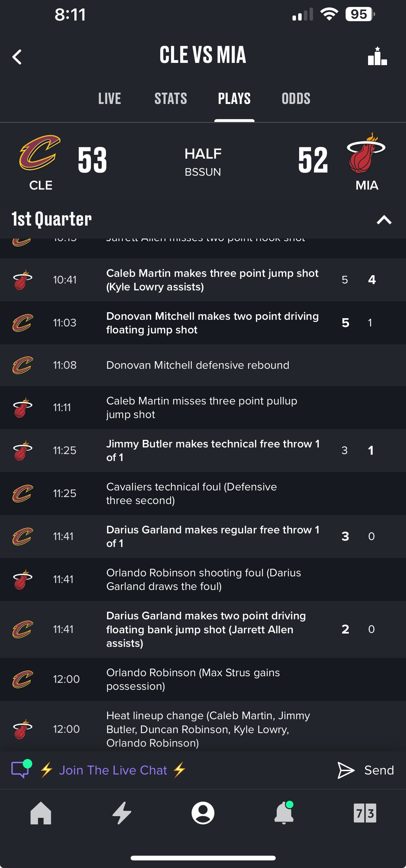Go to the Home tab icon

tap(41, 813)
